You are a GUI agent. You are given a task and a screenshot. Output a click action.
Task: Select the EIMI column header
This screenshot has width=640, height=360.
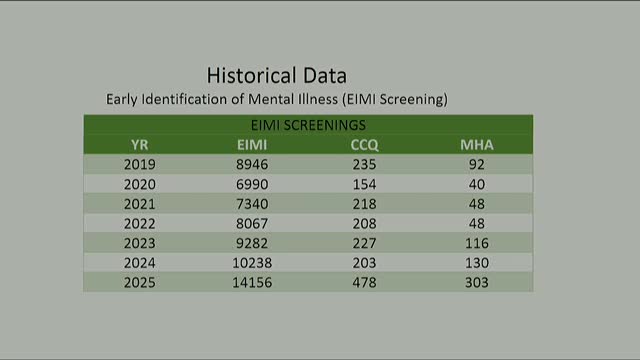(x=252, y=145)
